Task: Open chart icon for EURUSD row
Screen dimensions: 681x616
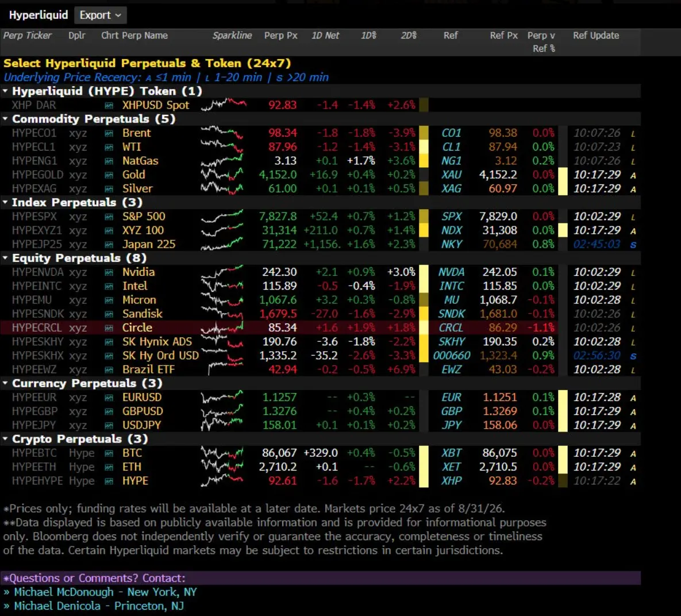Action: point(109,398)
